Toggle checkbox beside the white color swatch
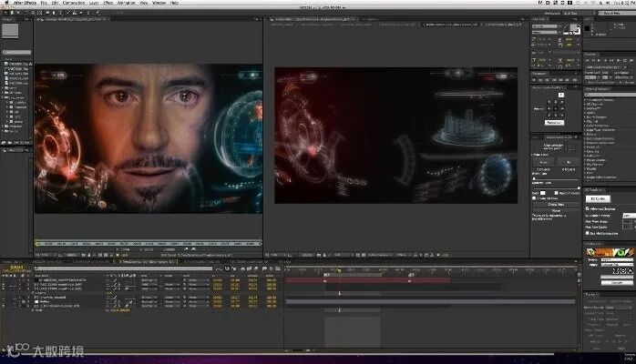 pos(556,193)
